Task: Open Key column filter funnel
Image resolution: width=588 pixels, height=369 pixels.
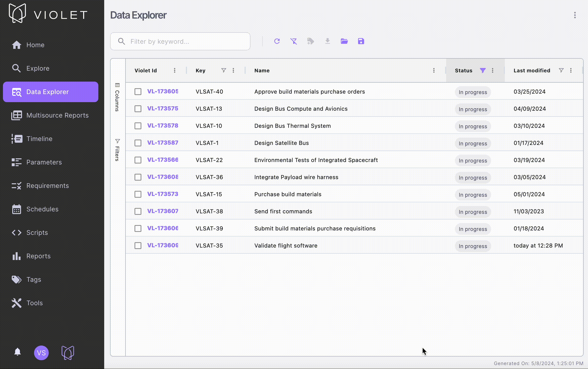Action: pyautogui.click(x=224, y=70)
